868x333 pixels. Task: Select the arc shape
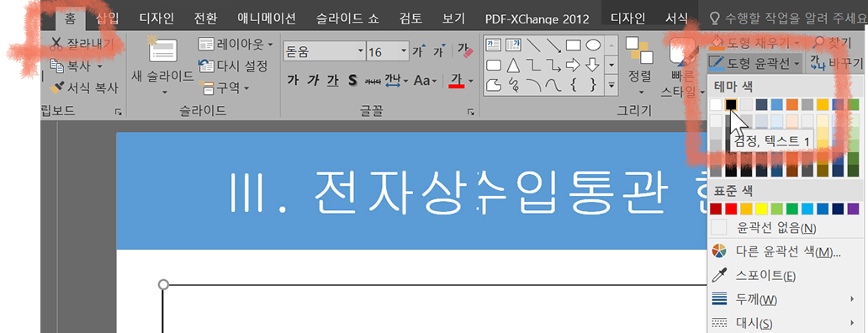point(533,85)
